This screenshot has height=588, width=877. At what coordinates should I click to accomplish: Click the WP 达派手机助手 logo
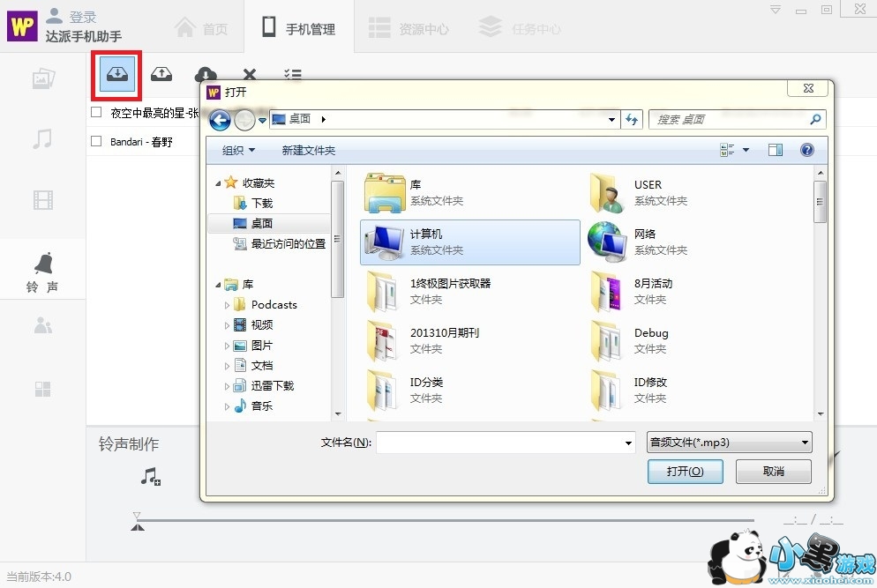22,26
